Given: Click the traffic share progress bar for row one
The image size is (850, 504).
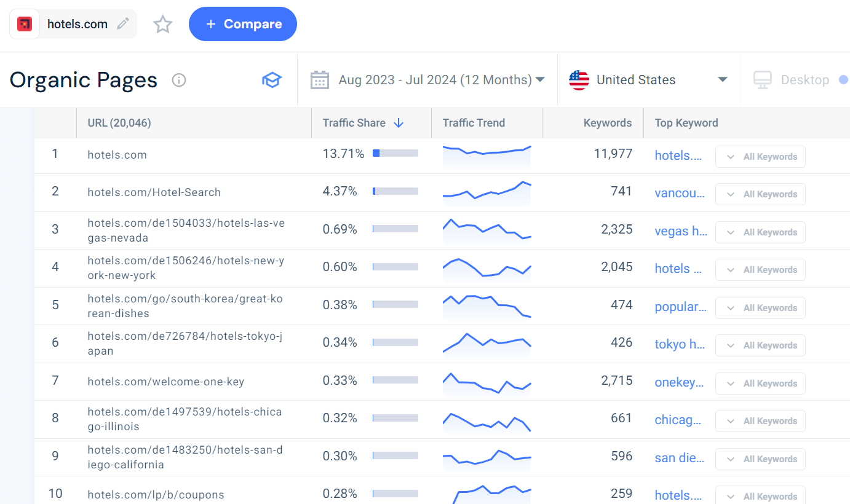Looking at the screenshot, I should point(395,153).
